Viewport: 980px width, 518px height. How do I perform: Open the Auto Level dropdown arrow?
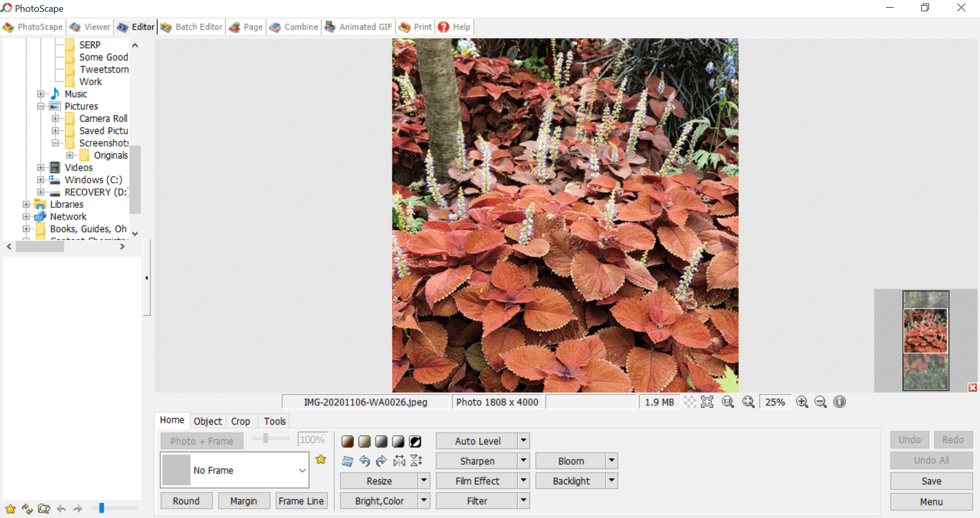coord(524,441)
